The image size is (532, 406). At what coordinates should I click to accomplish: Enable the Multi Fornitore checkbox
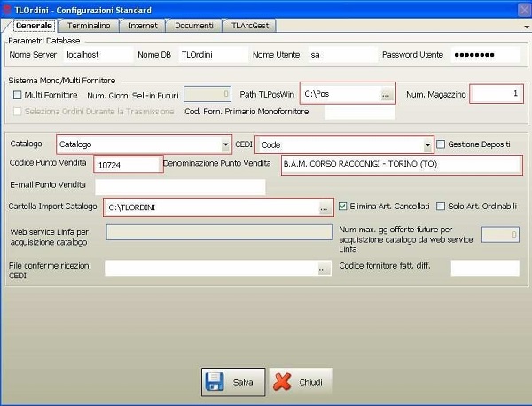18,95
